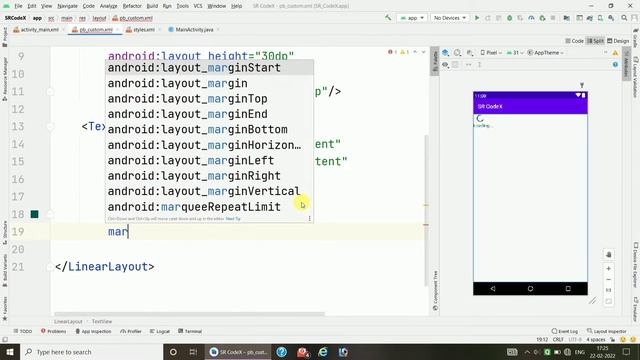Click the Sync Project toolbar icon
The height and width of the screenshot is (360, 640).
point(589,18)
